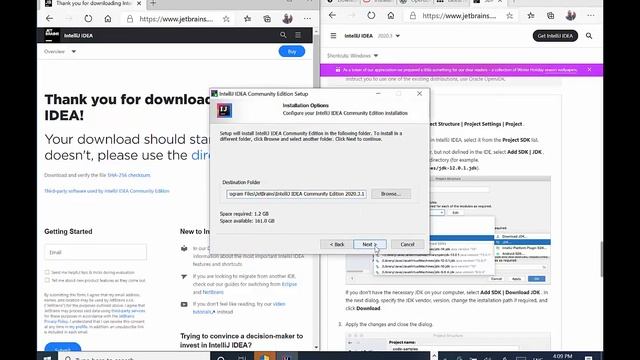Open Favorites list in left browser
The image size is (640, 360).
pos(247,19)
